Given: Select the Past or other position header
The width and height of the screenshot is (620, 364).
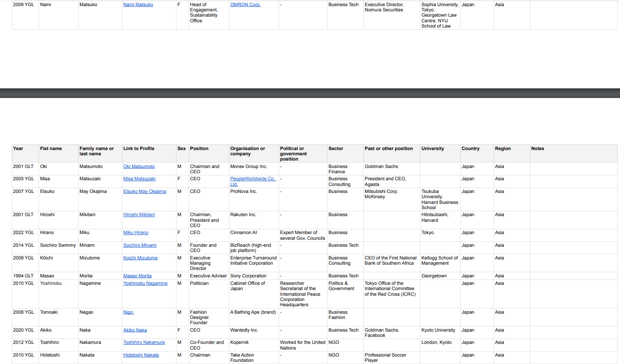Looking at the screenshot, I should (392, 154).
